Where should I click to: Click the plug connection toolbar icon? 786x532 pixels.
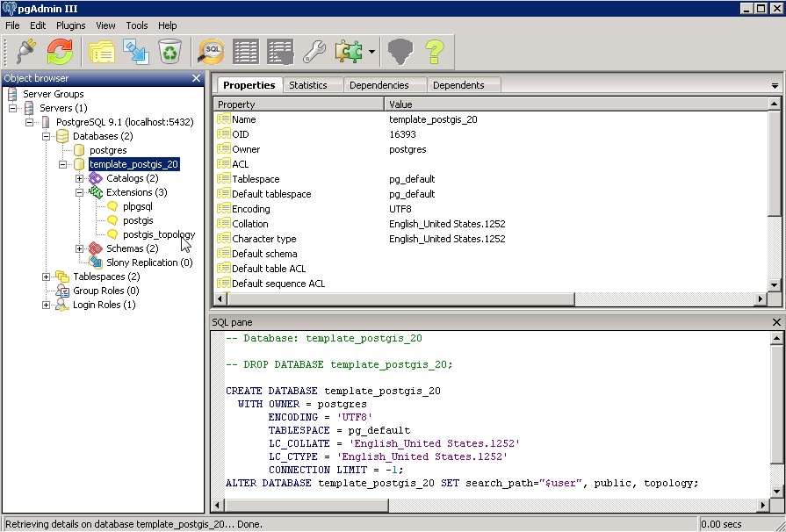coord(25,51)
